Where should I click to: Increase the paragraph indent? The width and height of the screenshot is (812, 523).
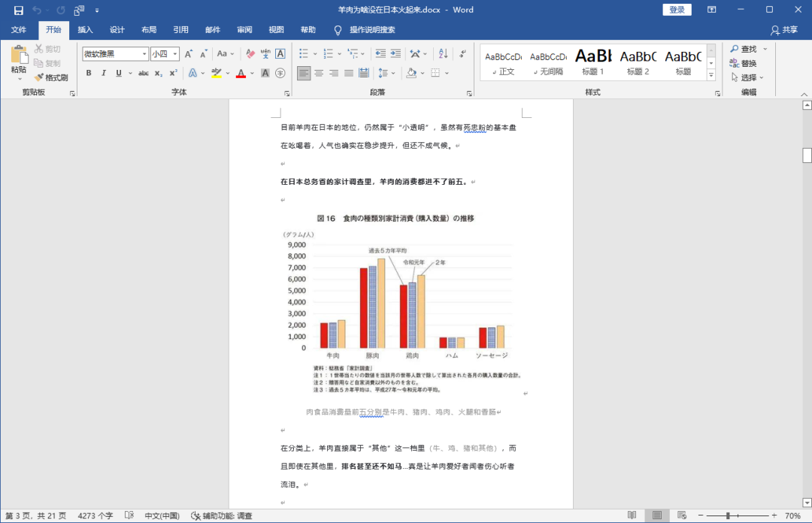395,53
